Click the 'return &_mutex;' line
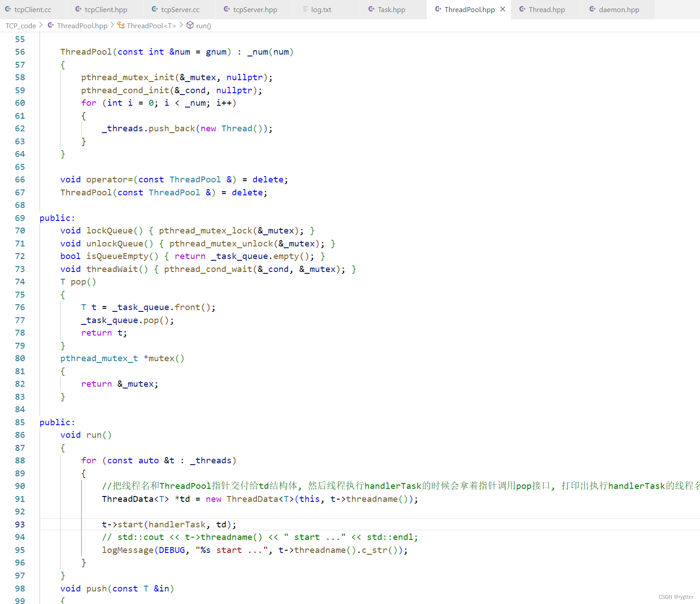Image resolution: width=700 pixels, height=604 pixels. [x=120, y=384]
